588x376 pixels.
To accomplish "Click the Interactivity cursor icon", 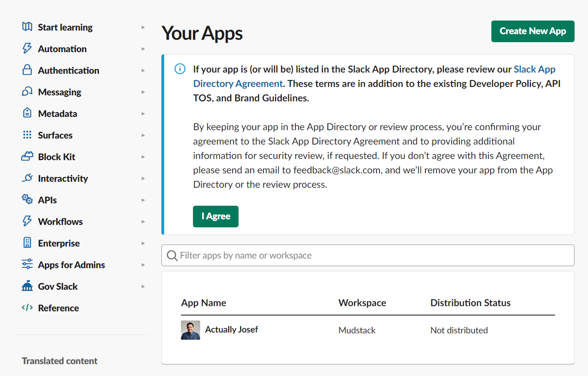I will (x=27, y=178).
